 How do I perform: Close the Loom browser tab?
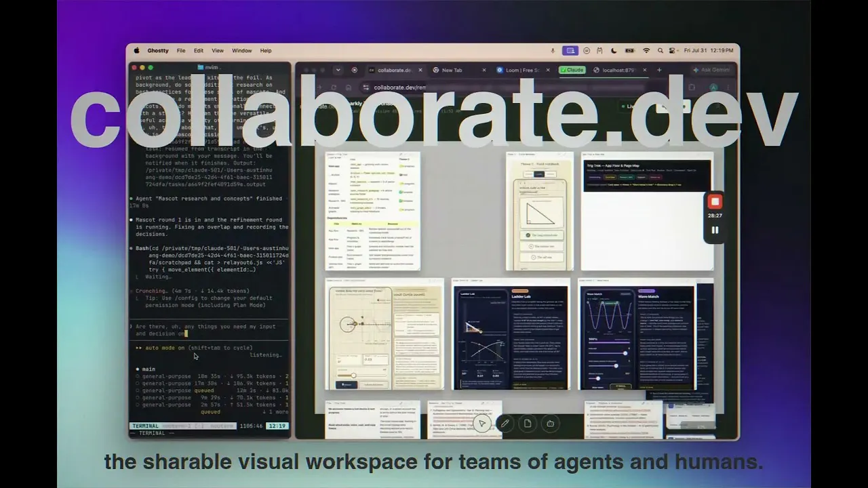(x=549, y=70)
